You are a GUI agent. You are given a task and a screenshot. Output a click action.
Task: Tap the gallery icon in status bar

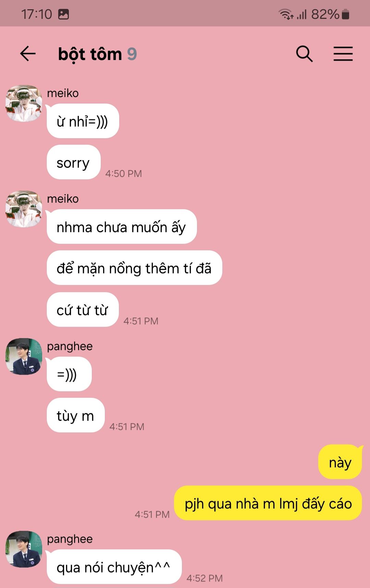(64, 14)
